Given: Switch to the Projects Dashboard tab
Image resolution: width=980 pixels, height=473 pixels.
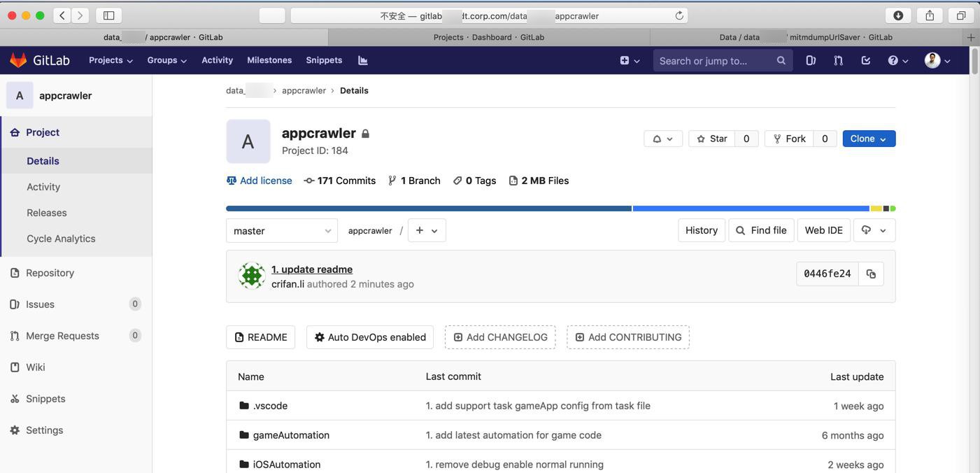Looking at the screenshot, I should coord(489,37).
